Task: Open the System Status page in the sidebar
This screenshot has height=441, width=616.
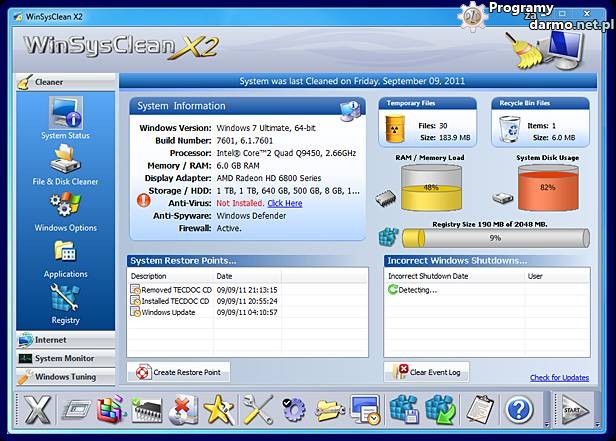Action: 65,117
